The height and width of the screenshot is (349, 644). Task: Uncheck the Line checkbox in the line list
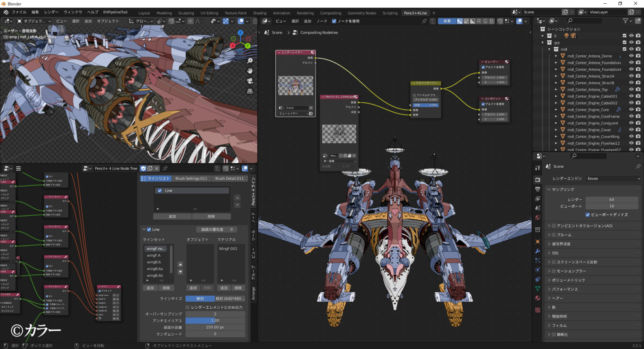pyautogui.click(x=159, y=190)
